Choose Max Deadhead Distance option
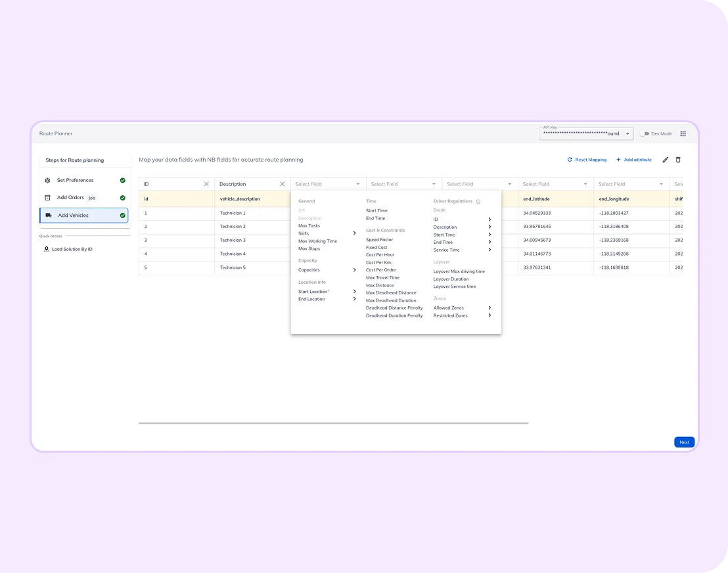Viewport: 728px width, 573px height. [391, 293]
